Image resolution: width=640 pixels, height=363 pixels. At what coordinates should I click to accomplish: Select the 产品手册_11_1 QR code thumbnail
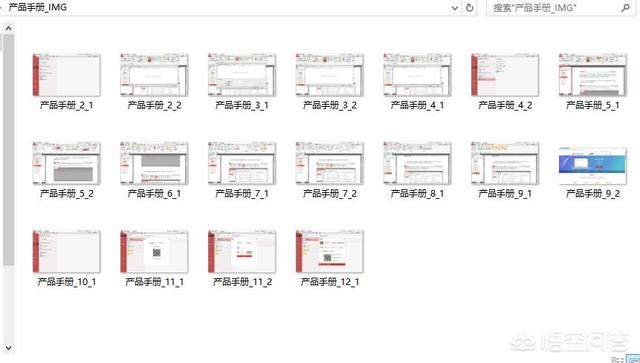click(x=154, y=252)
